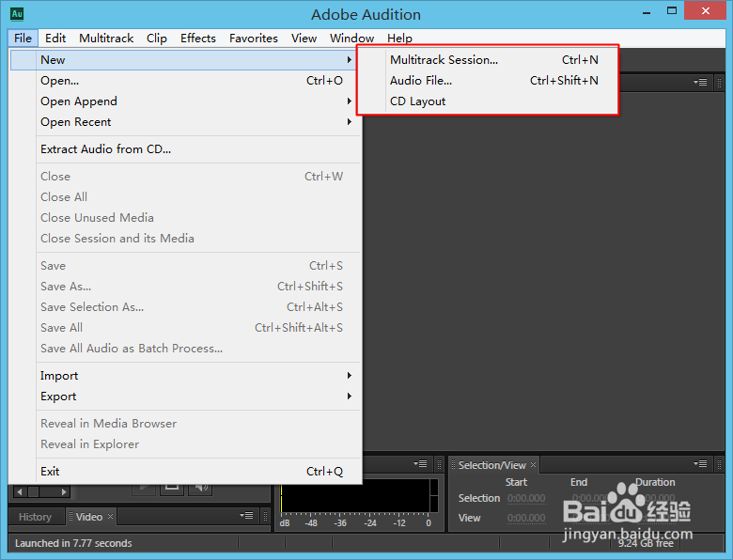Expand the New submenu arrow

(349, 60)
